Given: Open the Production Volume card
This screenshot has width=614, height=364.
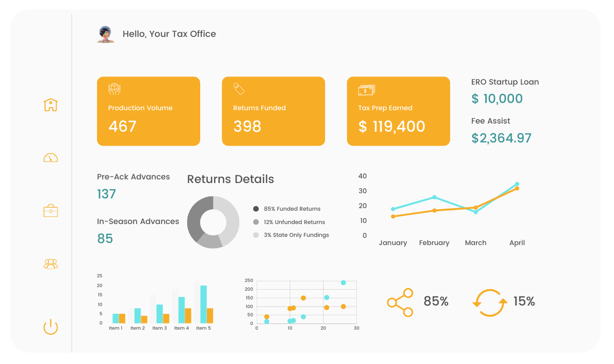Looking at the screenshot, I should pyautogui.click(x=148, y=111).
